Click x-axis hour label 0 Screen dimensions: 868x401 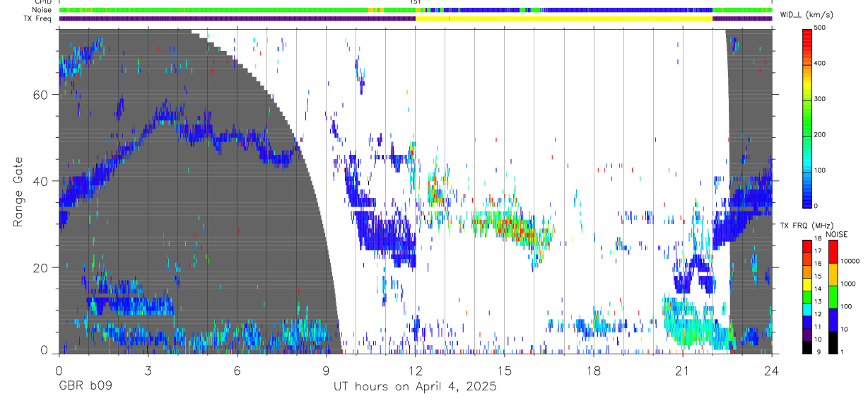59,371
